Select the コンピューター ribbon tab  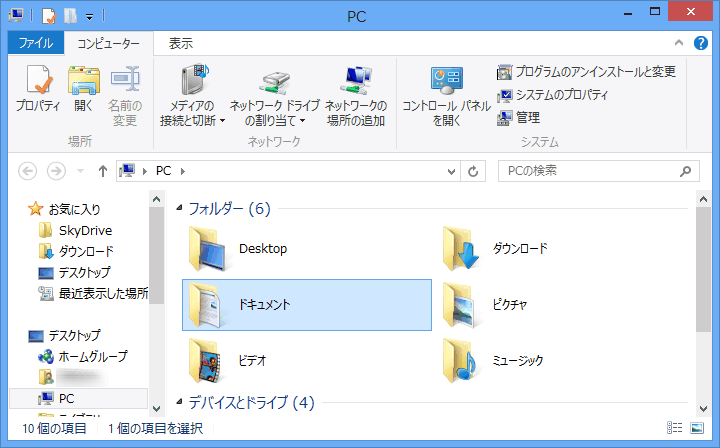pos(108,44)
